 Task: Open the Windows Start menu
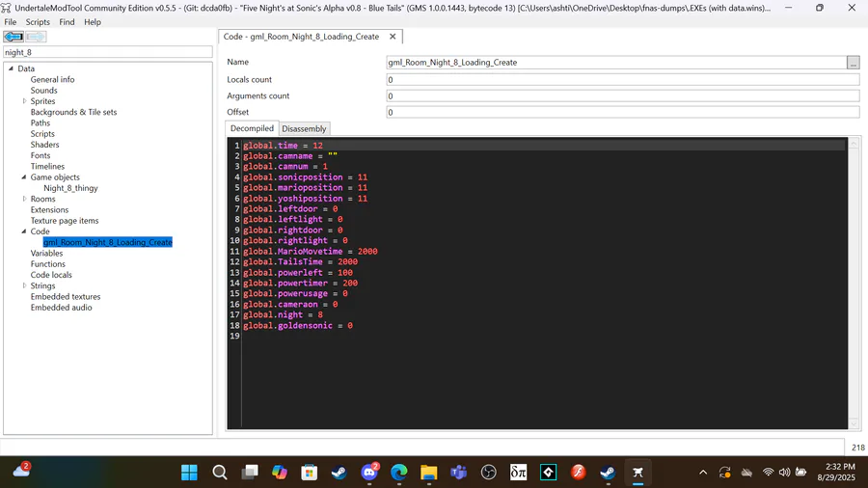point(189,472)
